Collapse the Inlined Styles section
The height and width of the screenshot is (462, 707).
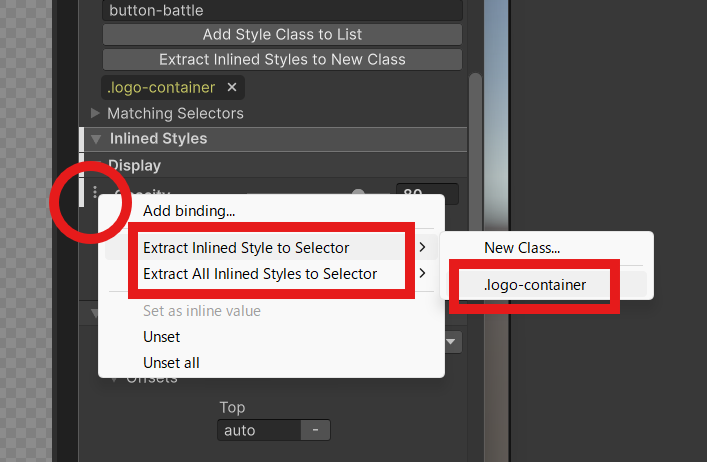[x=96, y=139]
